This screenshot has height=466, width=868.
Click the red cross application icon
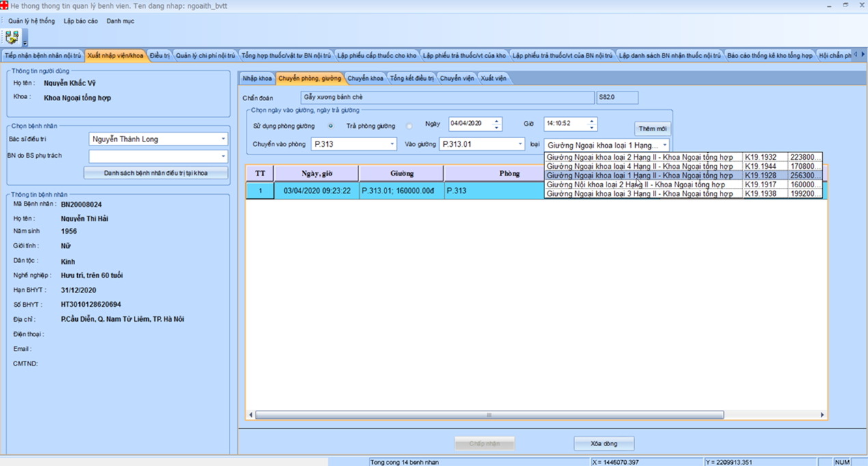(5, 5)
